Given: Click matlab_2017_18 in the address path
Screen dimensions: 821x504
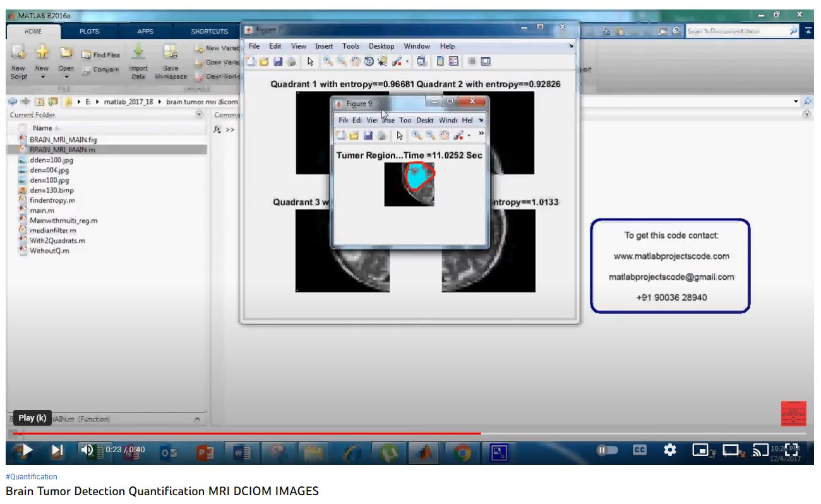Looking at the screenshot, I should [129, 102].
